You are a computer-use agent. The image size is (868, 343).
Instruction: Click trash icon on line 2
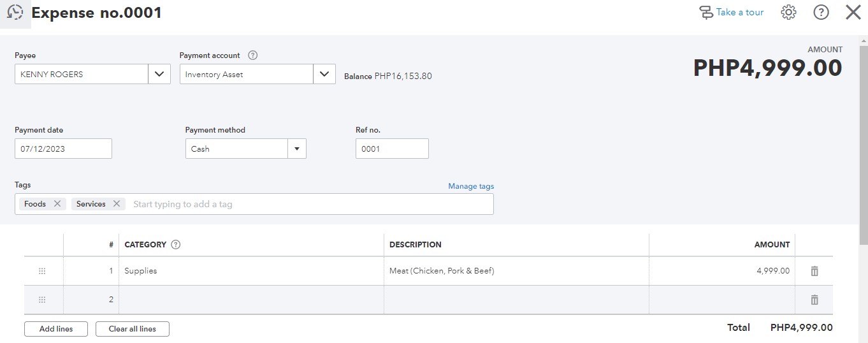tap(814, 300)
